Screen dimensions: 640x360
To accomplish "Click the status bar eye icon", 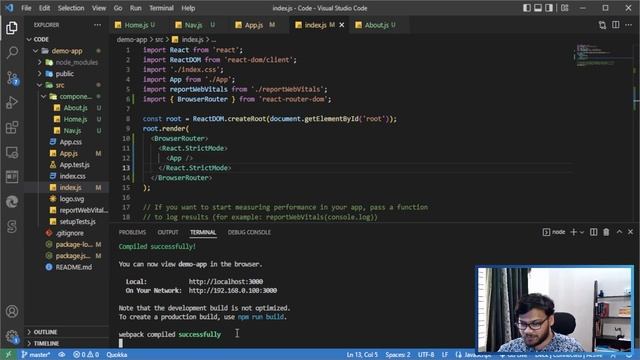I will point(62,354).
